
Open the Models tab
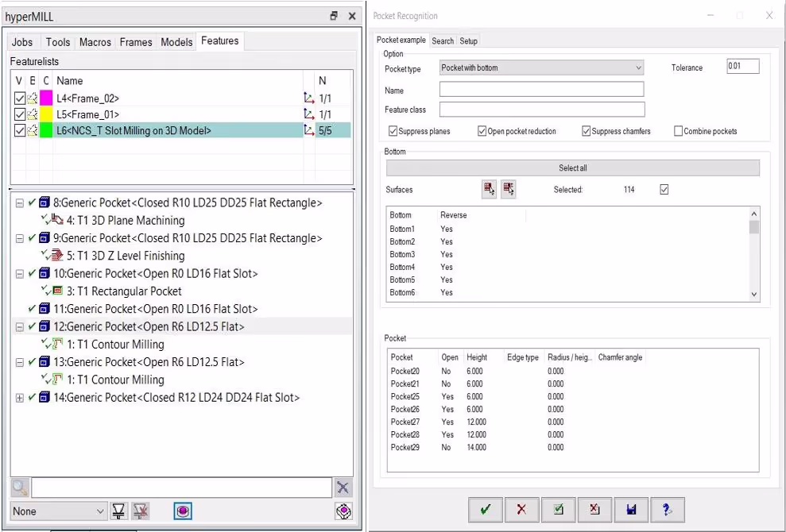tap(176, 42)
